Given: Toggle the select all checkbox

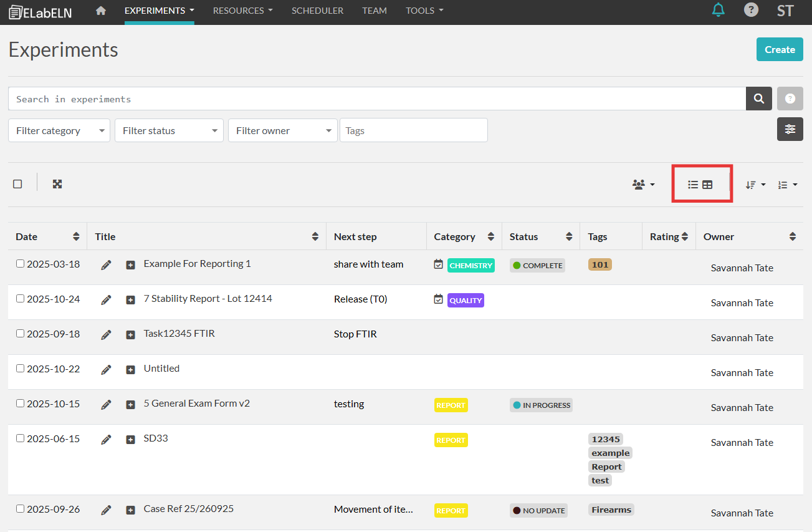Looking at the screenshot, I should (17, 184).
